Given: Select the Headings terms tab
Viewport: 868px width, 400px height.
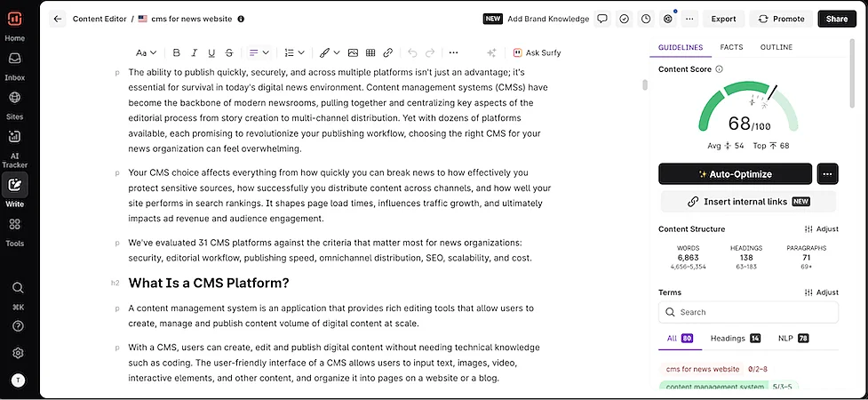Looking at the screenshot, I should (x=735, y=338).
